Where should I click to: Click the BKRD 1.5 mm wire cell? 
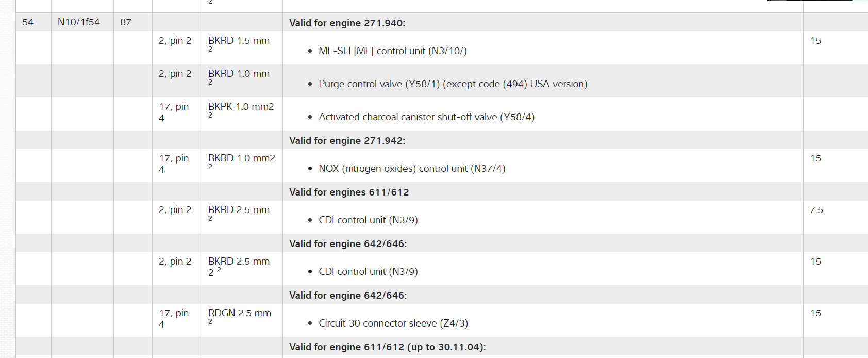point(239,41)
